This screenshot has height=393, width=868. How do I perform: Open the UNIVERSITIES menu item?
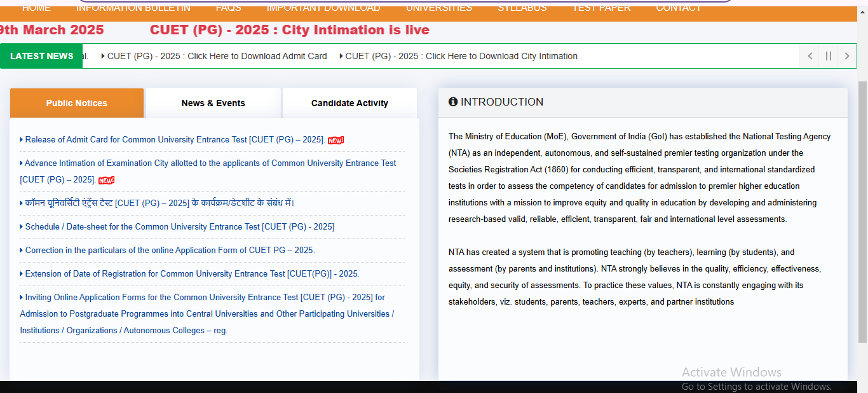(x=438, y=8)
